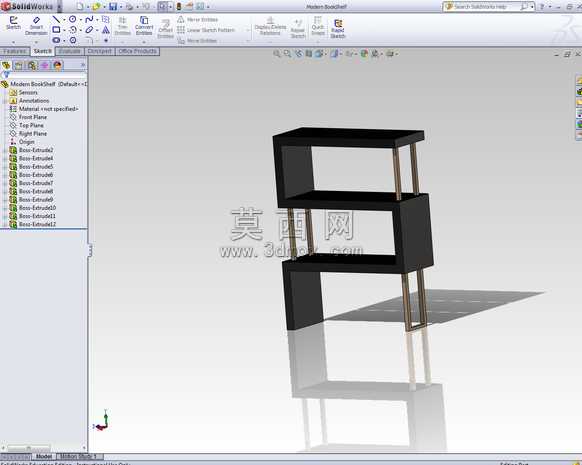Click Repair Sketch tool

(x=298, y=29)
